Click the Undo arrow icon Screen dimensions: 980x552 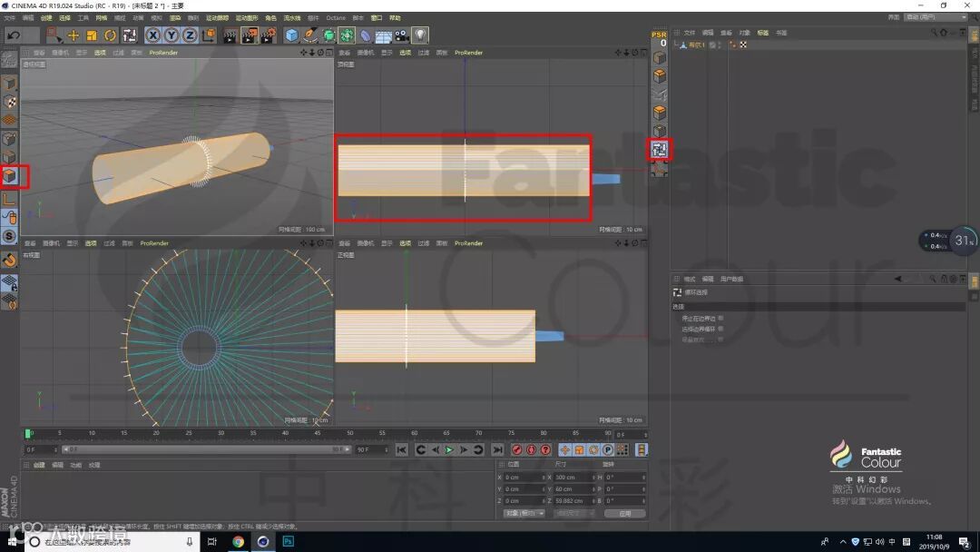[x=14, y=35]
